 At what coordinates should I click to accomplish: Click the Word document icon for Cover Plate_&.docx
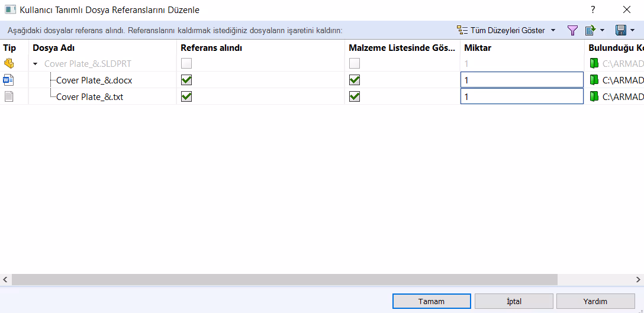click(x=9, y=80)
